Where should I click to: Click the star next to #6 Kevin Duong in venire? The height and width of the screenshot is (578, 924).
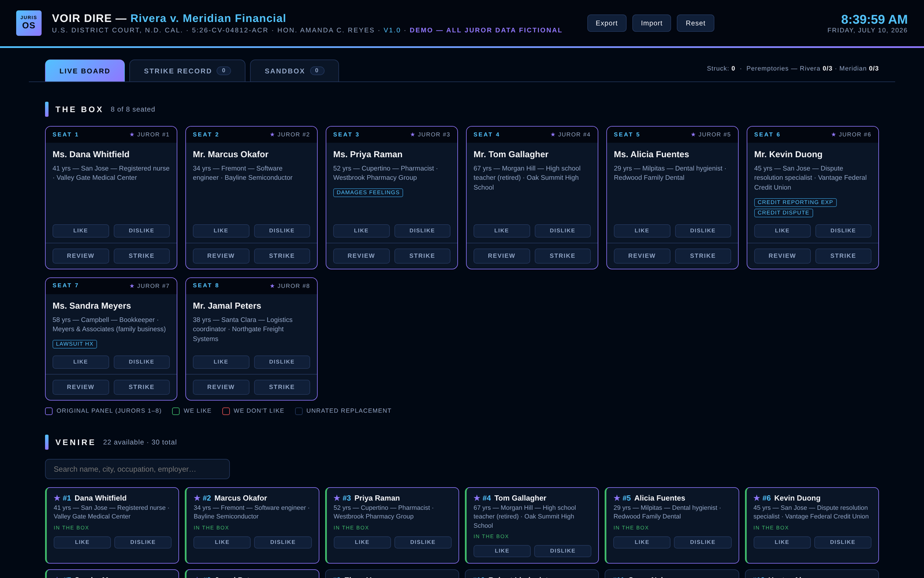tap(757, 498)
